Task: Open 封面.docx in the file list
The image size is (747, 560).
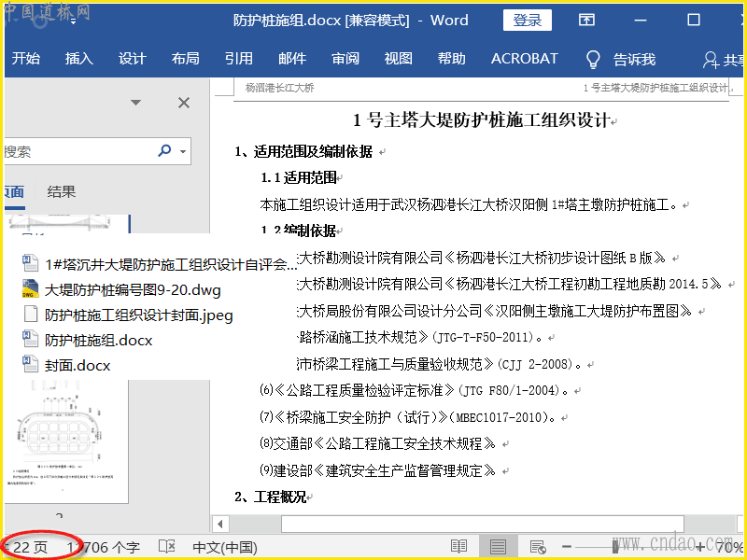Action: click(x=78, y=365)
